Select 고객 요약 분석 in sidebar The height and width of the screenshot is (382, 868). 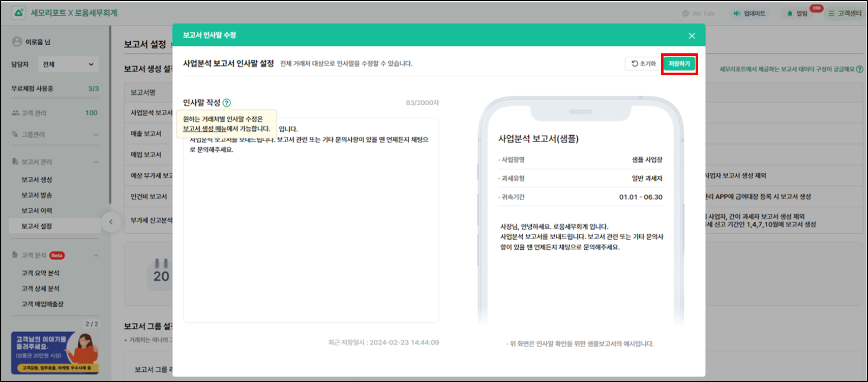point(40,273)
